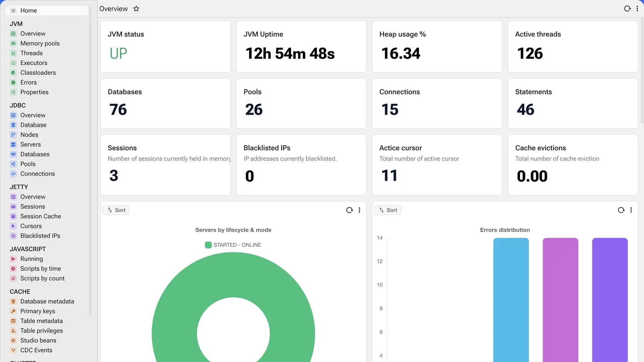Click the Nodes branch icon
This screenshot has width=644, height=362.
coord(13,135)
